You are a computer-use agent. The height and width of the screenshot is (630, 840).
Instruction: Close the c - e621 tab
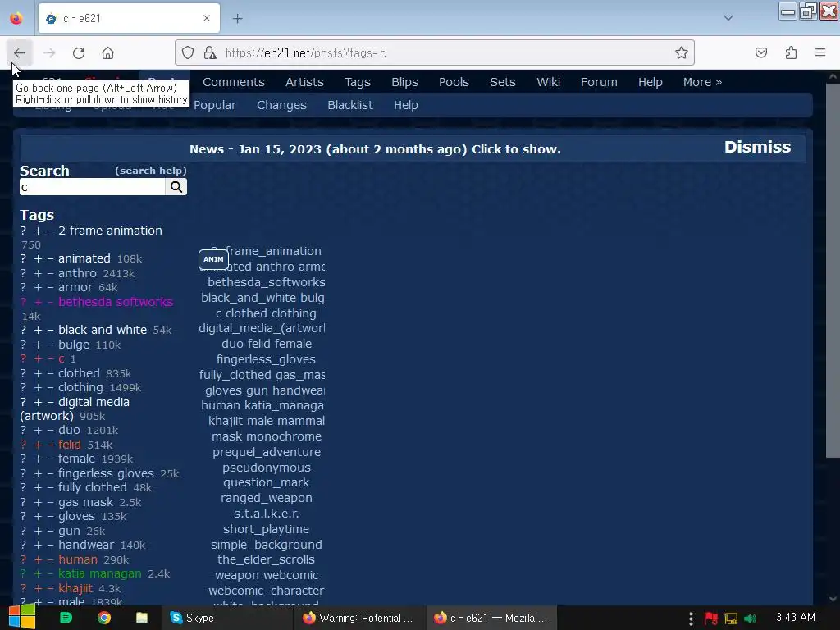tap(207, 18)
